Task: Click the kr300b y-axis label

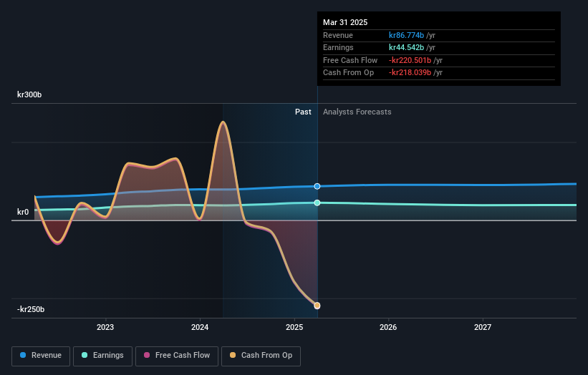Action: point(29,94)
